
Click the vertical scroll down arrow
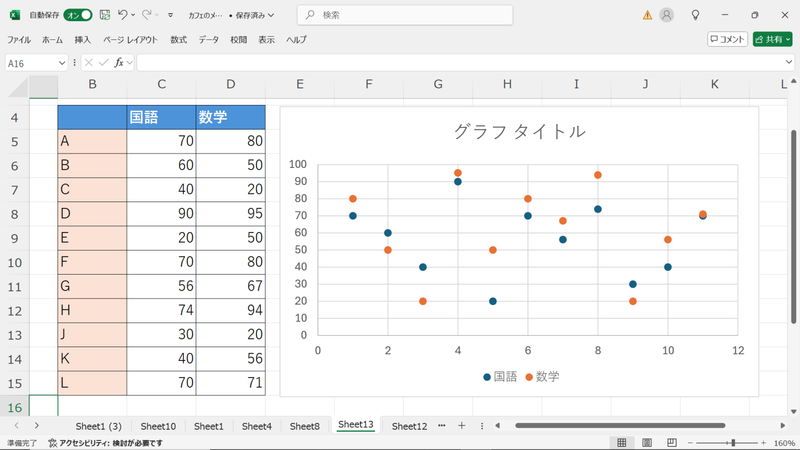[793, 412]
